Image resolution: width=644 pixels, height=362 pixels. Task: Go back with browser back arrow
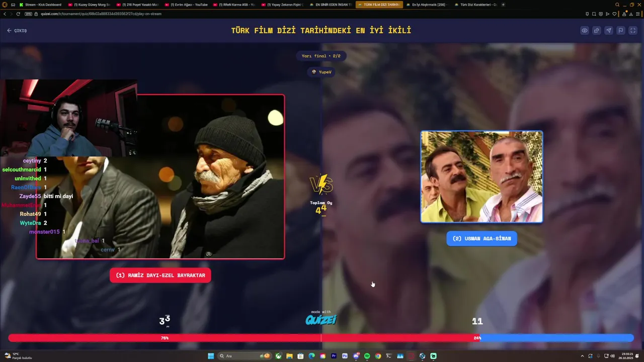point(5,14)
